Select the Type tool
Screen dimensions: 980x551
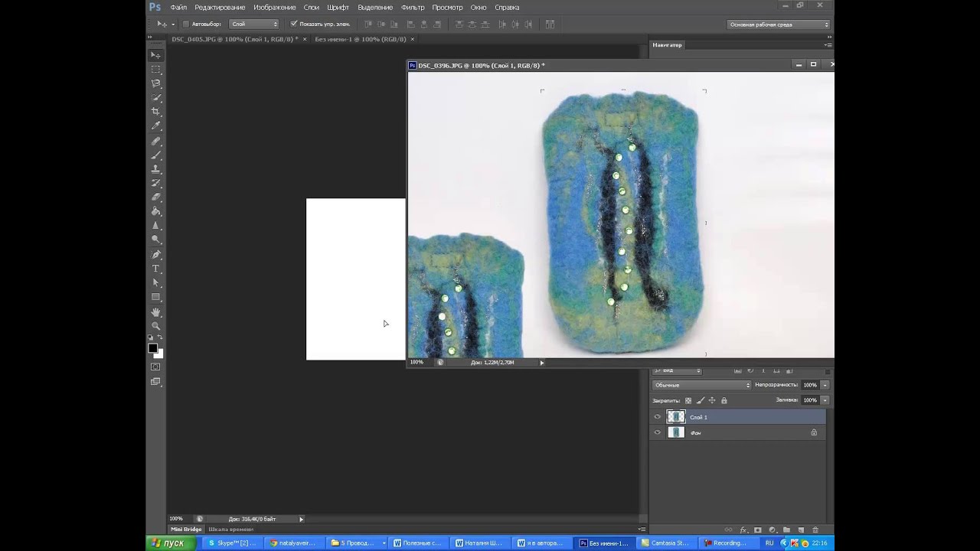tap(155, 269)
